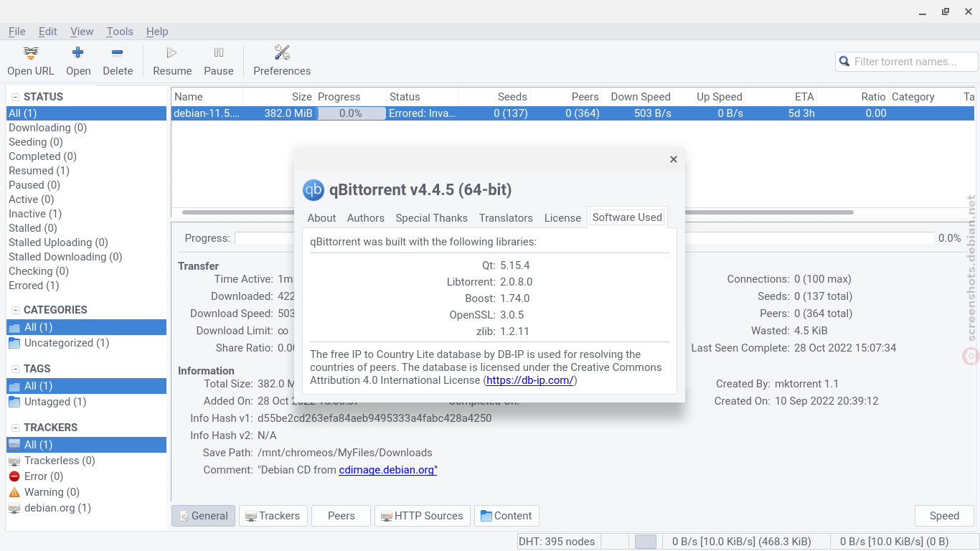
Task: Open the File menu
Action: [17, 32]
